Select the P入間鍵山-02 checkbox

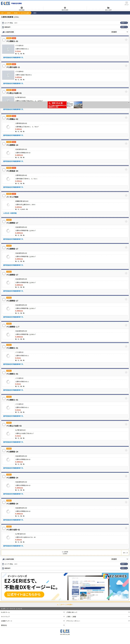click(x=4, y=118)
